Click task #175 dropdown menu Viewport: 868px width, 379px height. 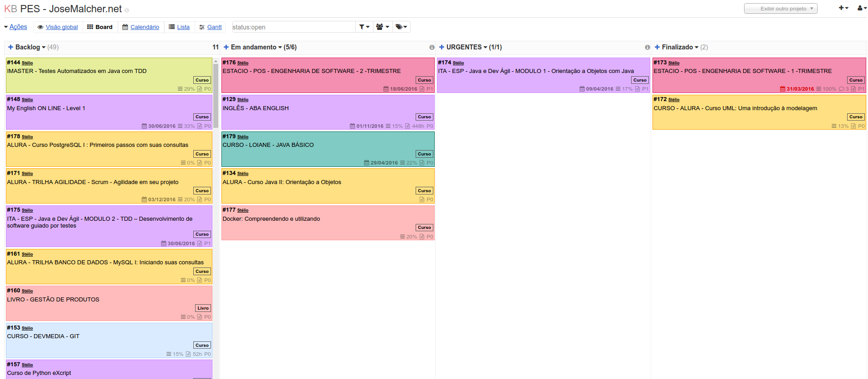(14, 210)
